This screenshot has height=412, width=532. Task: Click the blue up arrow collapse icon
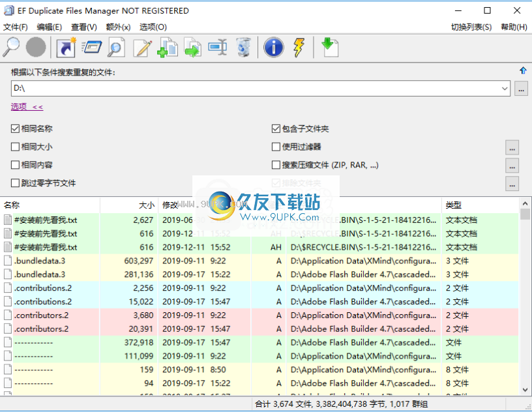pos(523,70)
